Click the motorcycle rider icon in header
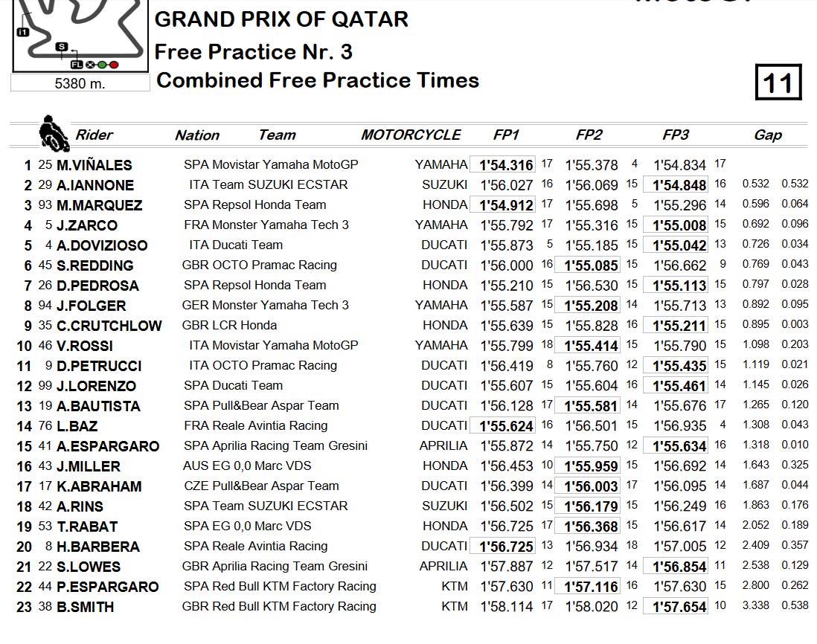 [x=54, y=133]
